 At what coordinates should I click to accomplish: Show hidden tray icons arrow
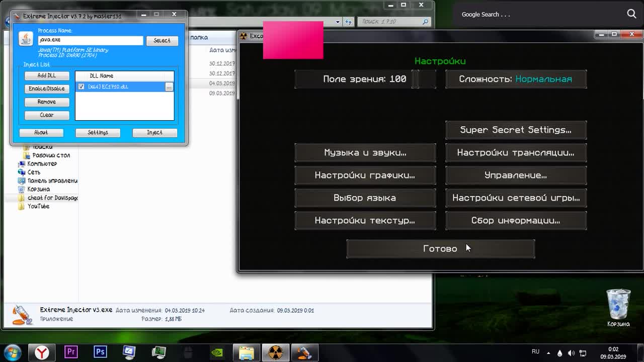click(x=548, y=353)
